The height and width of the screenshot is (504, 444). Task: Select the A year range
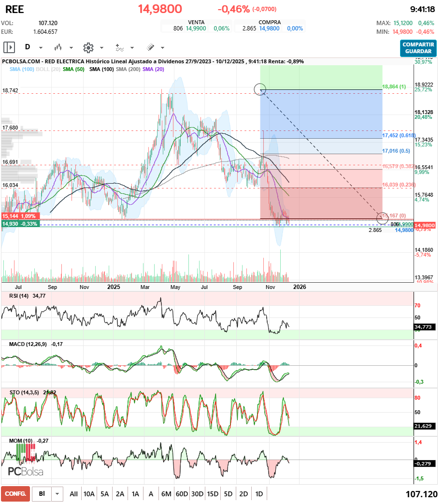tap(151, 494)
